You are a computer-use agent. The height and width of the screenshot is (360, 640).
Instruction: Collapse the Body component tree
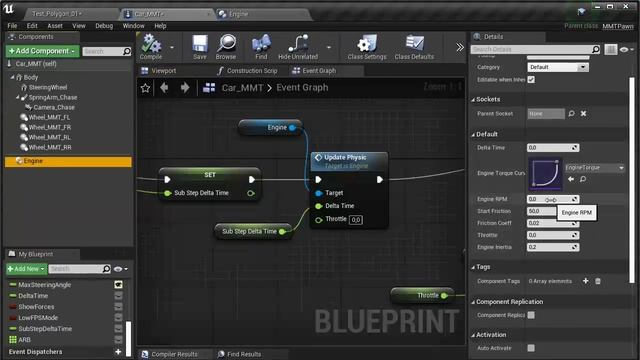coord(12,77)
